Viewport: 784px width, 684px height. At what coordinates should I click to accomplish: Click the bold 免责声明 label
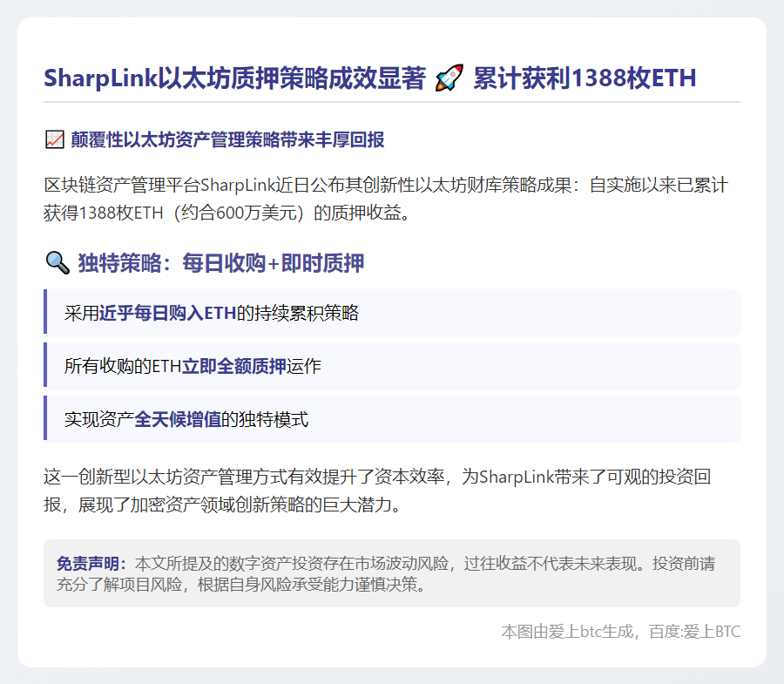click(x=91, y=563)
